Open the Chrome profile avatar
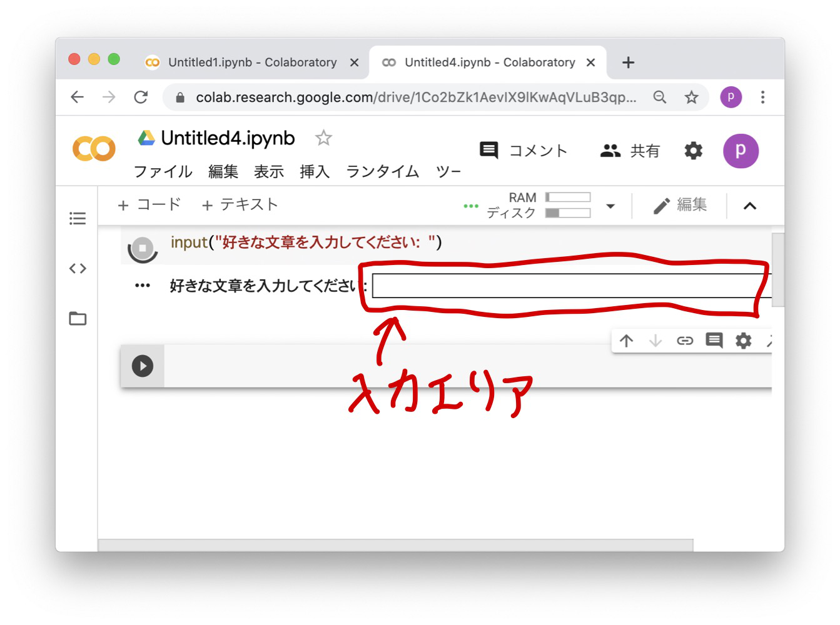This screenshot has width=840, height=625. pos(731,97)
